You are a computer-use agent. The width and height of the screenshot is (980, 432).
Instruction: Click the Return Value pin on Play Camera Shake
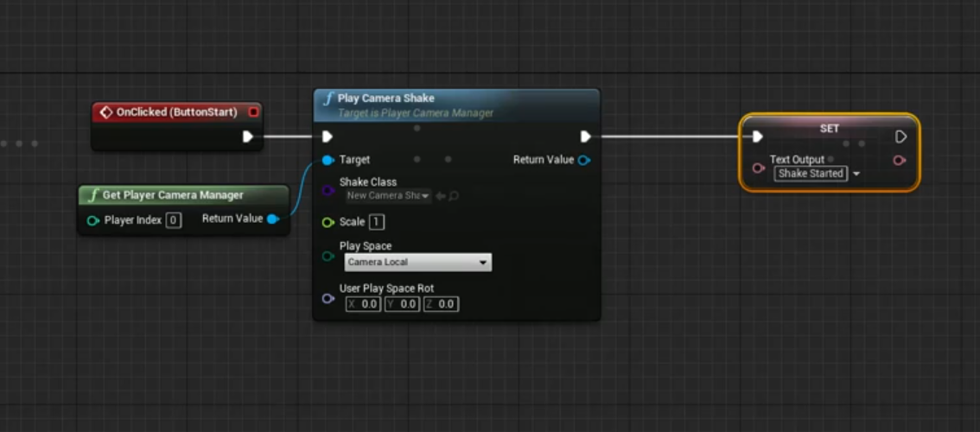583,160
